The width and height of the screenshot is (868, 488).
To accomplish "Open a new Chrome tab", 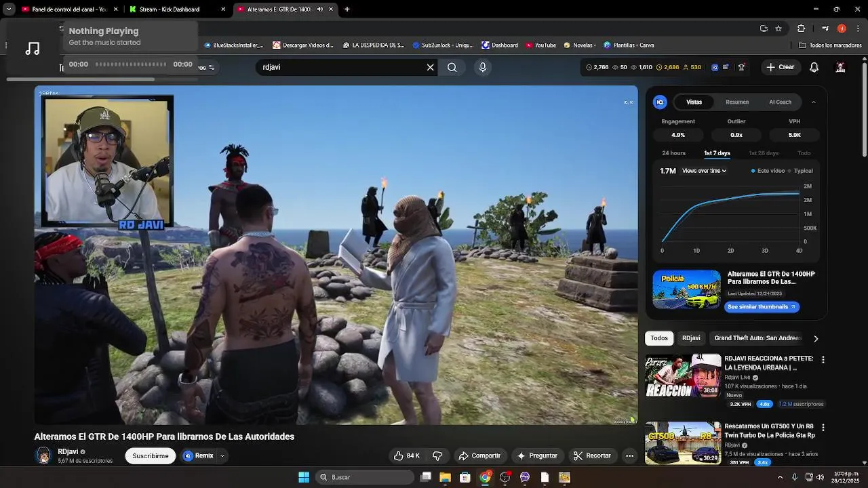I will [347, 9].
